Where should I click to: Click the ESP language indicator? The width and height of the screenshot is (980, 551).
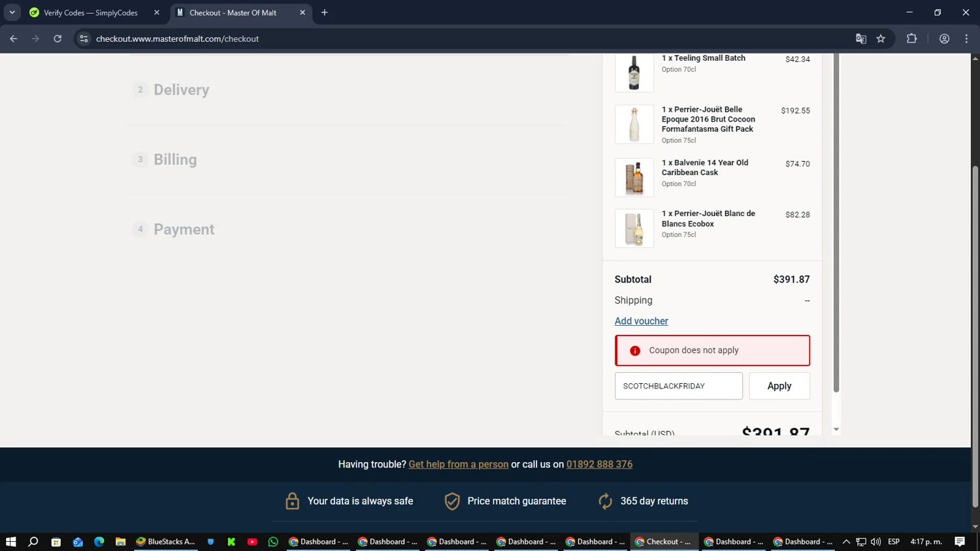tap(894, 542)
